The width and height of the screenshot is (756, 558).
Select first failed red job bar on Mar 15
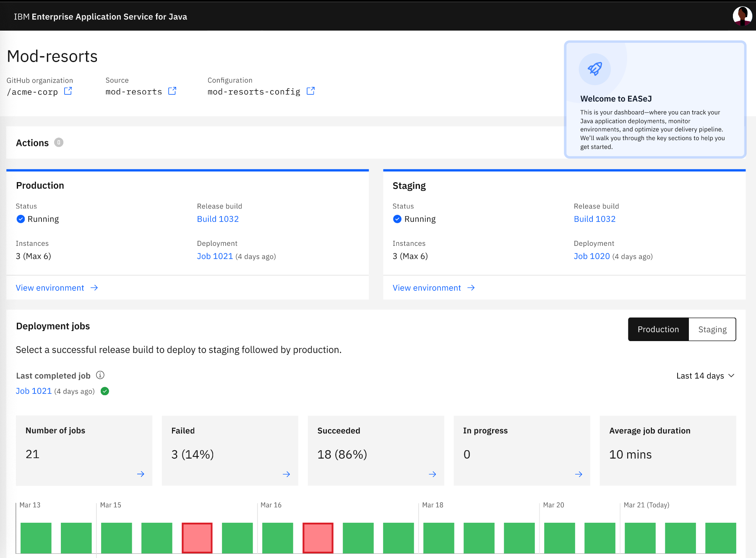(x=197, y=538)
